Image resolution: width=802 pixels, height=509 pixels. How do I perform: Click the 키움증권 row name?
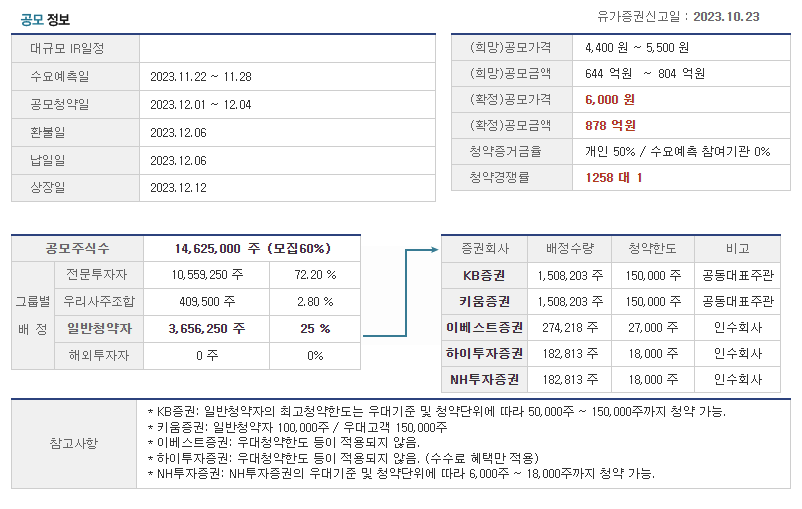pos(484,301)
